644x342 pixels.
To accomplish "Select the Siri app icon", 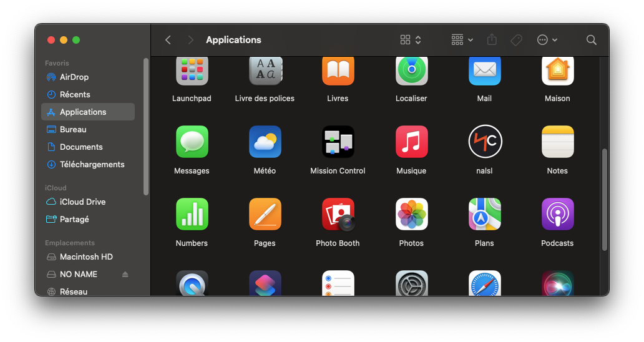I will pos(558,283).
